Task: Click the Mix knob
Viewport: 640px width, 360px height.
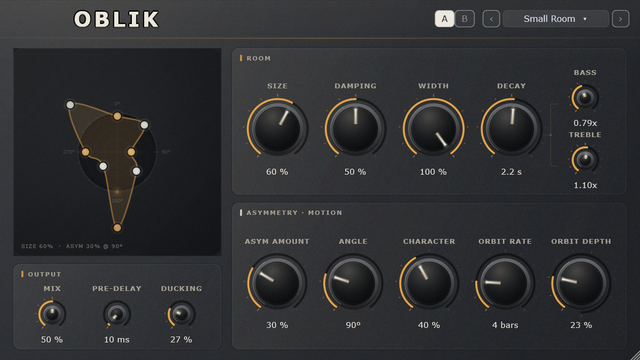Action: point(52,314)
